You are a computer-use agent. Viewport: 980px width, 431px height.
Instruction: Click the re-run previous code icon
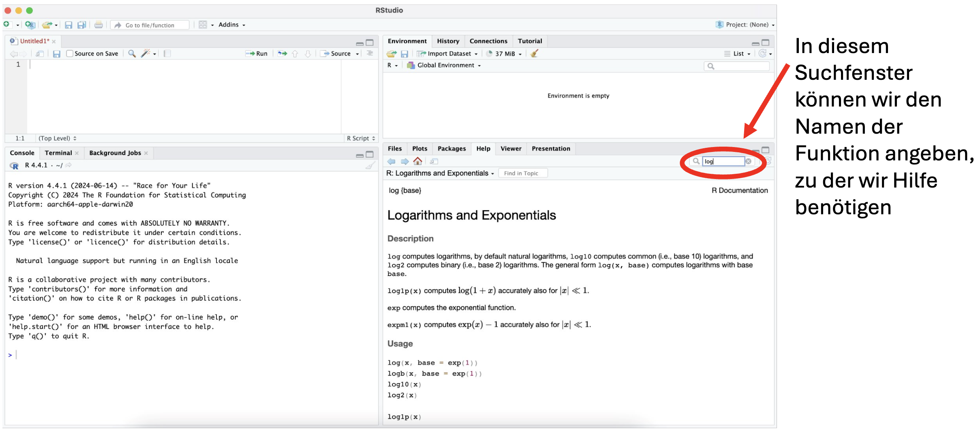click(282, 53)
